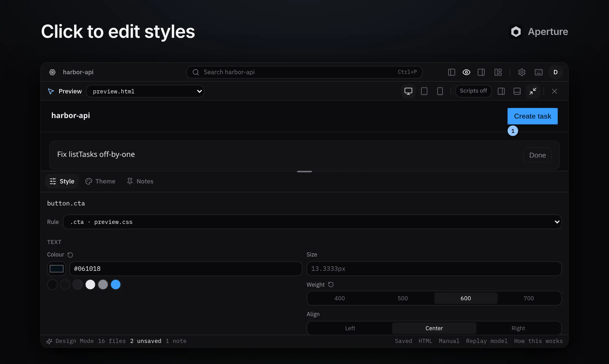Viewport: 609px width, 364px height.
Task: Click the Search harbor-api field
Action: click(304, 72)
